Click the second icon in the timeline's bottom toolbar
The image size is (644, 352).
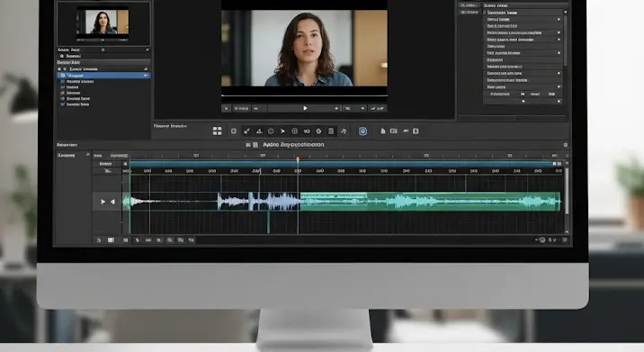(111, 240)
